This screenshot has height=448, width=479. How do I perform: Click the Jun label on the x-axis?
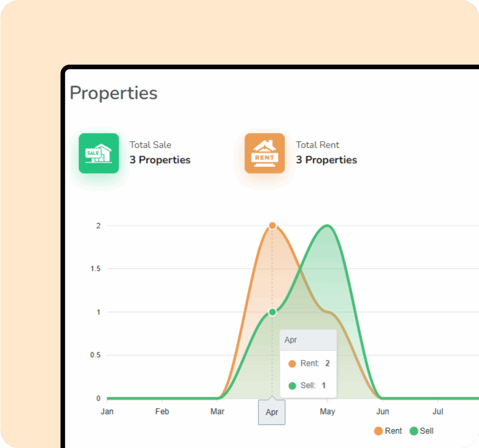coord(383,411)
